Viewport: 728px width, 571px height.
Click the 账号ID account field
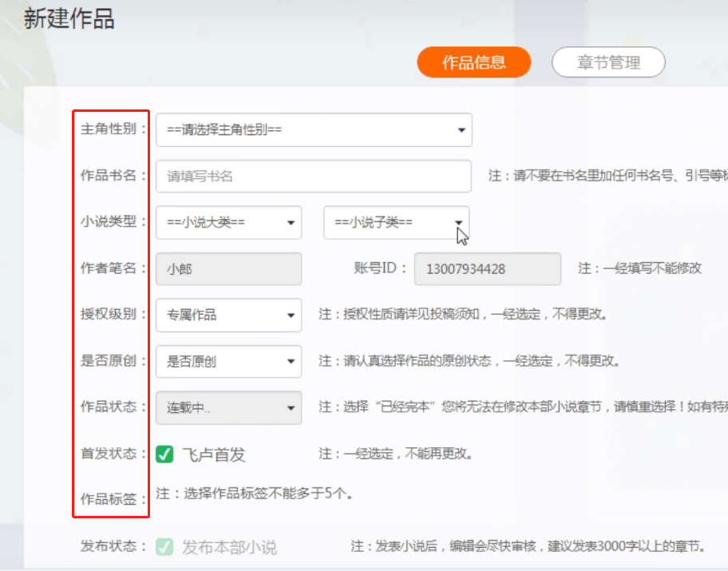[x=487, y=269]
